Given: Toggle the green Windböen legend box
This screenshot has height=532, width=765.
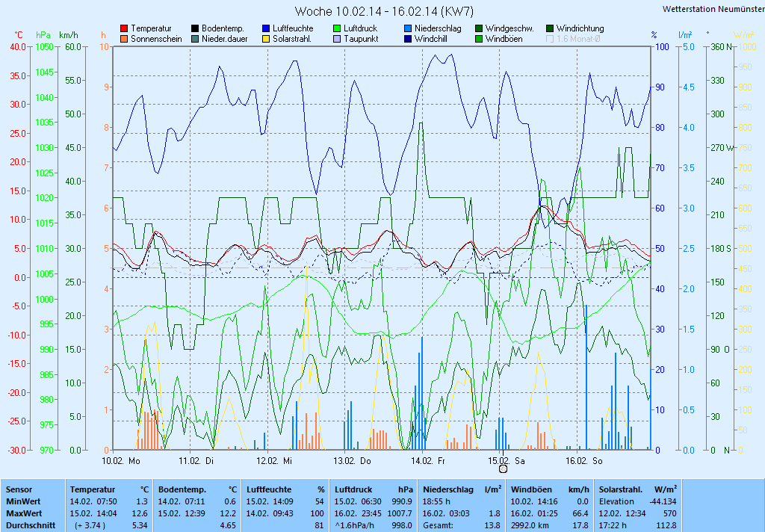Looking at the screenshot, I should tap(479, 39).
